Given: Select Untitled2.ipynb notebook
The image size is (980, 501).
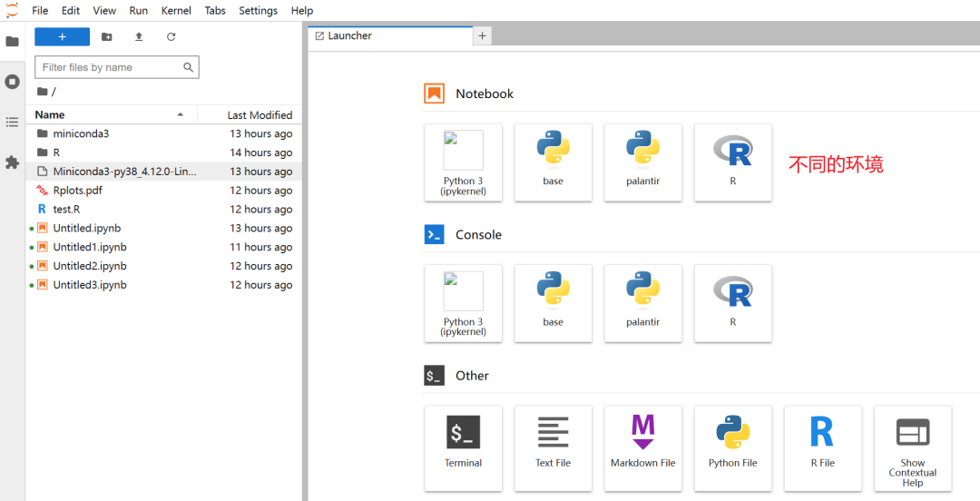Looking at the screenshot, I should click(x=163, y=266).
